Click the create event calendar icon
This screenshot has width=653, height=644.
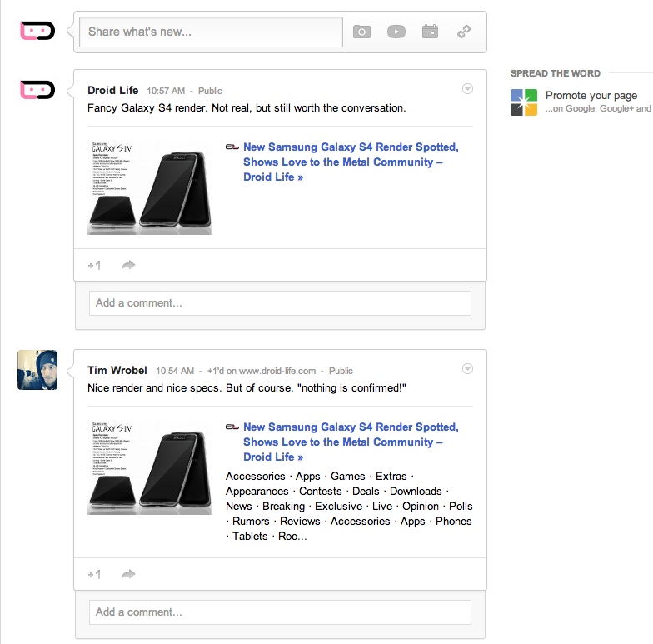[x=430, y=32]
